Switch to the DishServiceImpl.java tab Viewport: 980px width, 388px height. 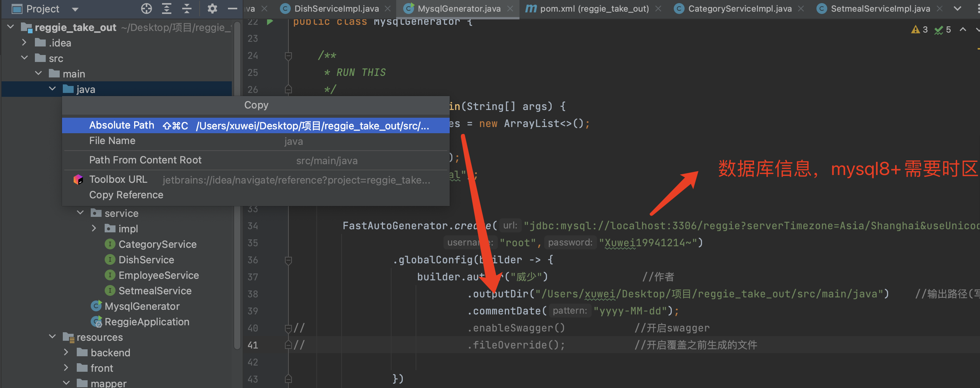pos(336,9)
